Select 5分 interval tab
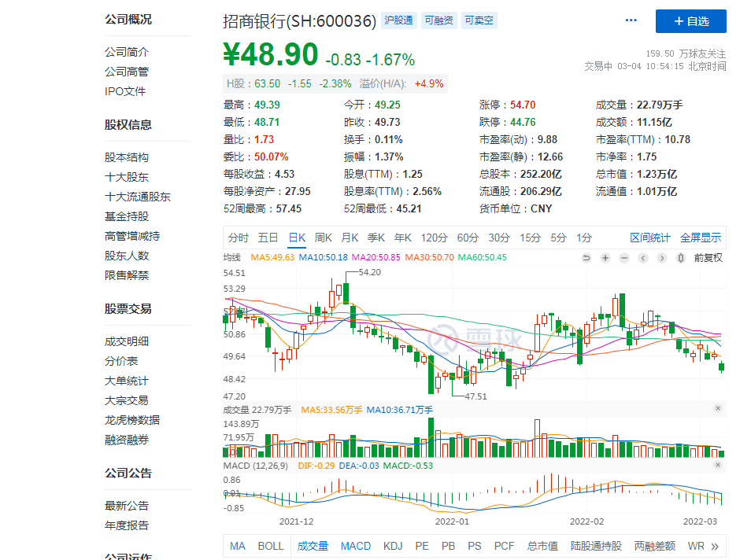This screenshot has width=751, height=560. (x=558, y=238)
